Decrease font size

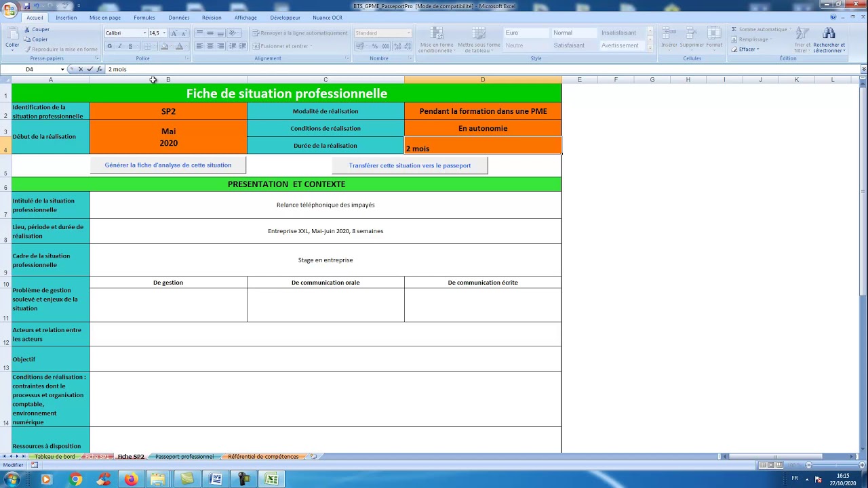pyautogui.click(x=184, y=33)
